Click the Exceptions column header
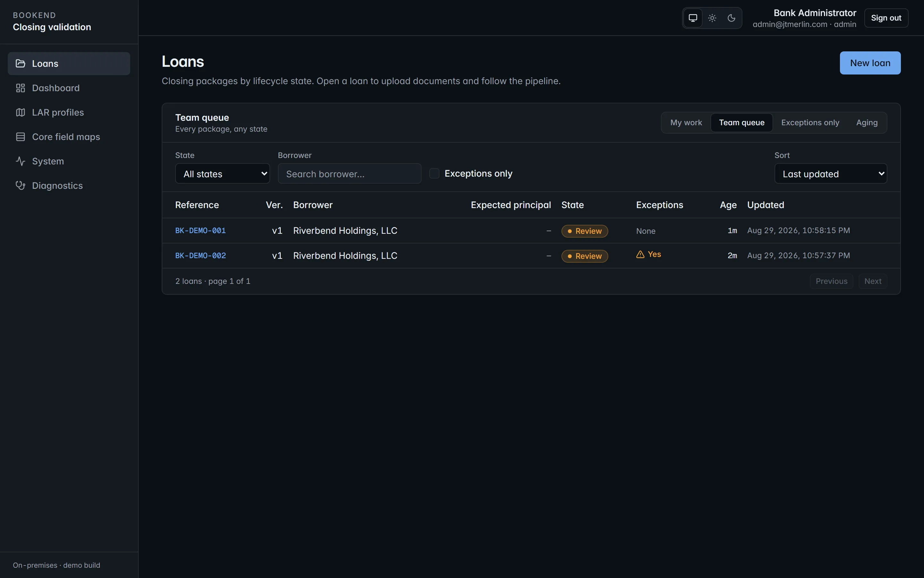 [x=659, y=205]
